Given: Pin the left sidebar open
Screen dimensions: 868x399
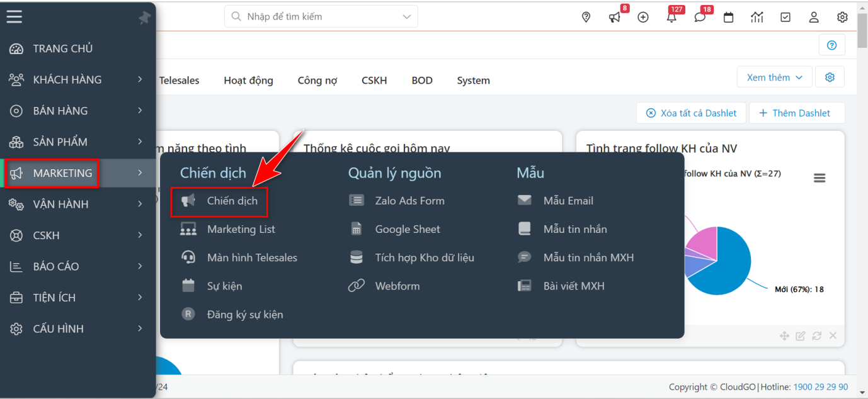Looking at the screenshot, I should coord(144,17).
